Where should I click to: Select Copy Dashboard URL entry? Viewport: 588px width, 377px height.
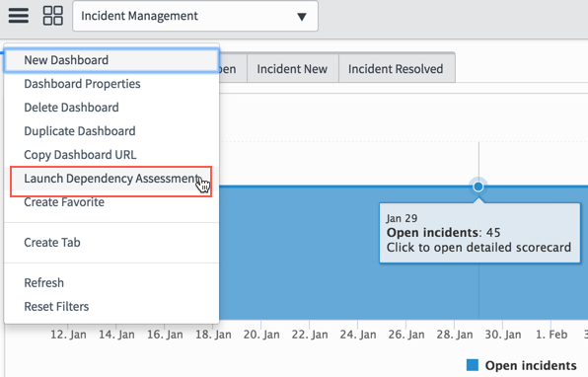[x=111, y=155]
